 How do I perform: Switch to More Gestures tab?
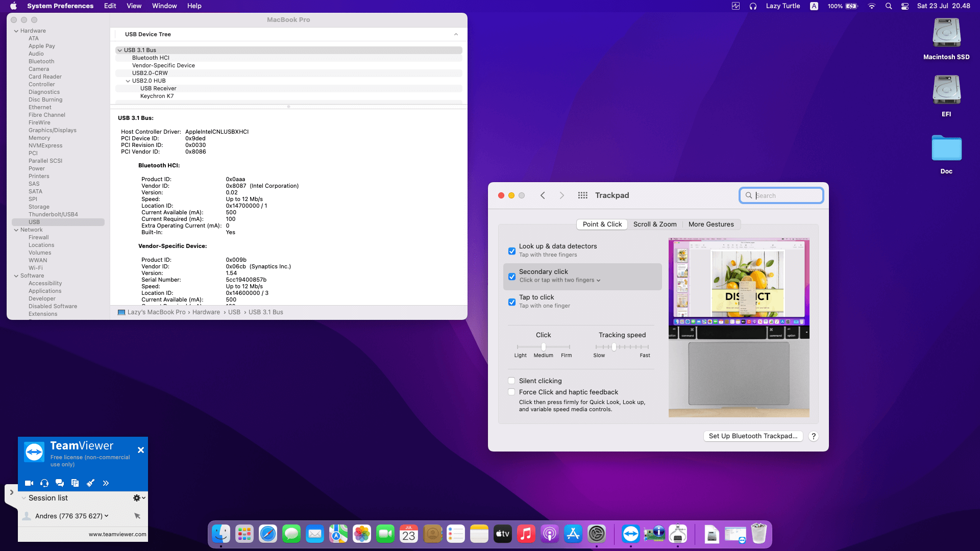(711, 224)
